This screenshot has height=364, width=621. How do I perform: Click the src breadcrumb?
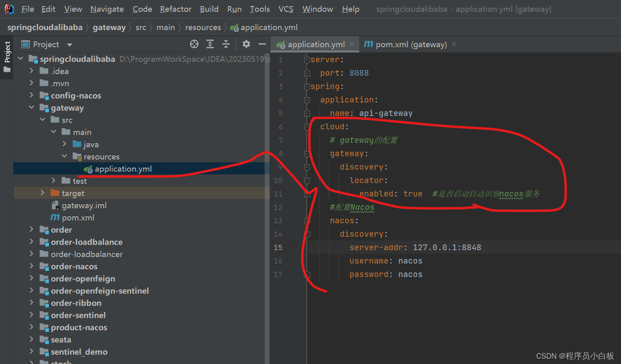click(140, 27)
